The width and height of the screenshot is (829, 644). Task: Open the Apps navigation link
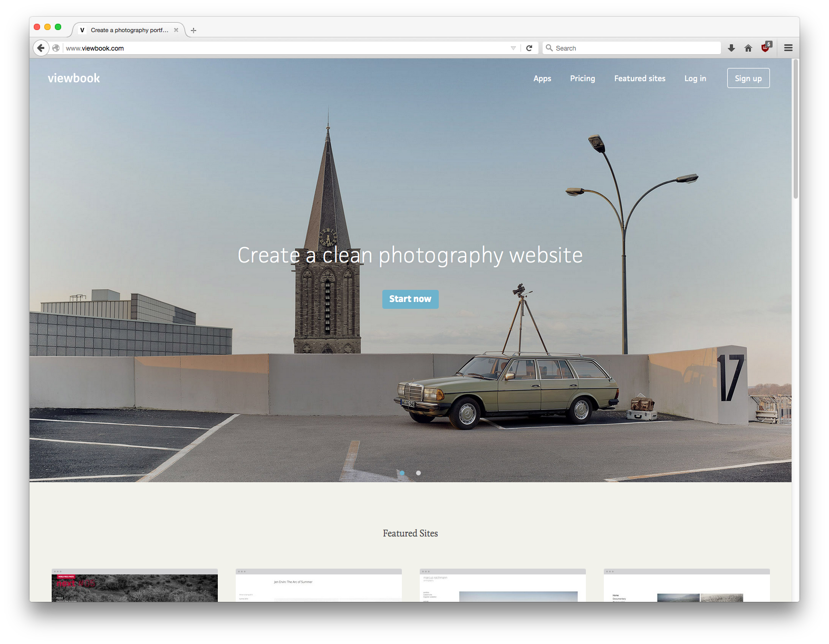(x=542, y=79)
